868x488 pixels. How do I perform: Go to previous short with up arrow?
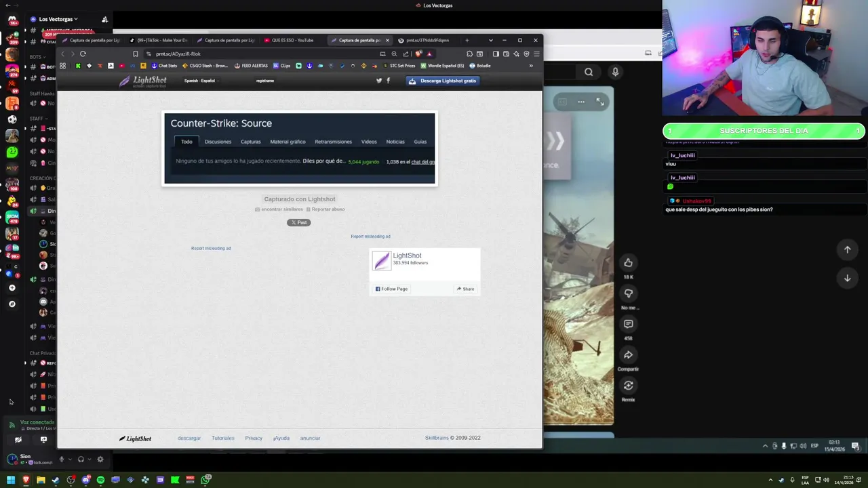(x=847, y=249)
